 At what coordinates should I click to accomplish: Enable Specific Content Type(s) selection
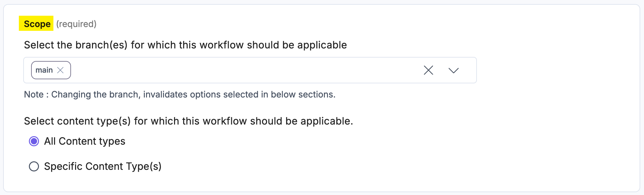[x=34, y=167]
